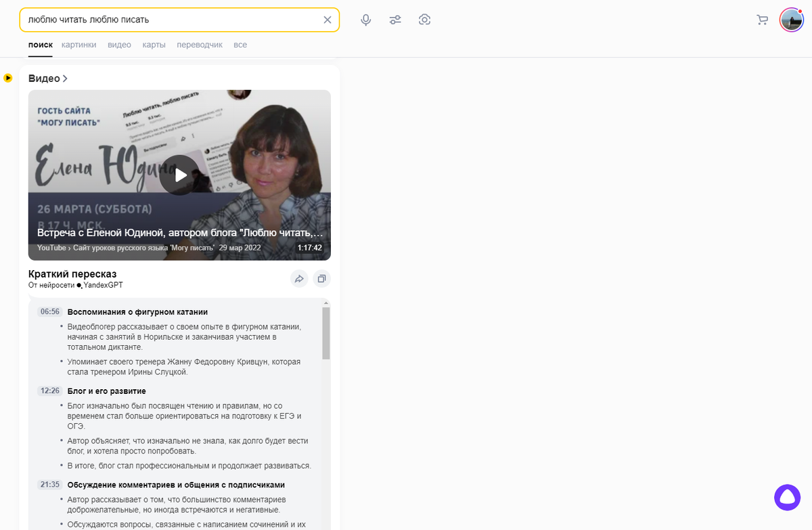Select heading 'Обсуждение комментариев и общения с подписчиками'
Image resolution: width=812 pixels, height=530 pixels.
176,485
